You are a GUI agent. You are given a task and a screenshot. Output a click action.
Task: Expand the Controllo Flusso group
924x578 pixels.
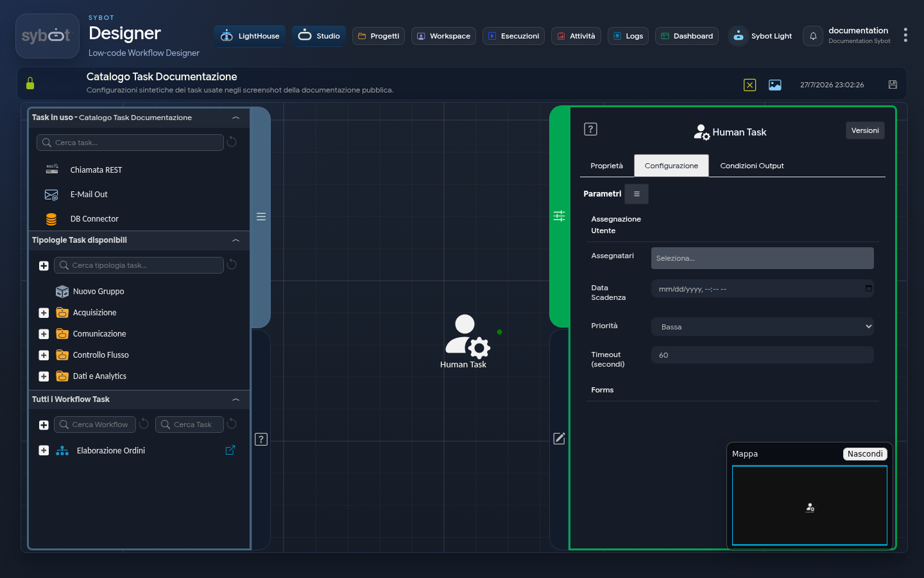[44, 355]
